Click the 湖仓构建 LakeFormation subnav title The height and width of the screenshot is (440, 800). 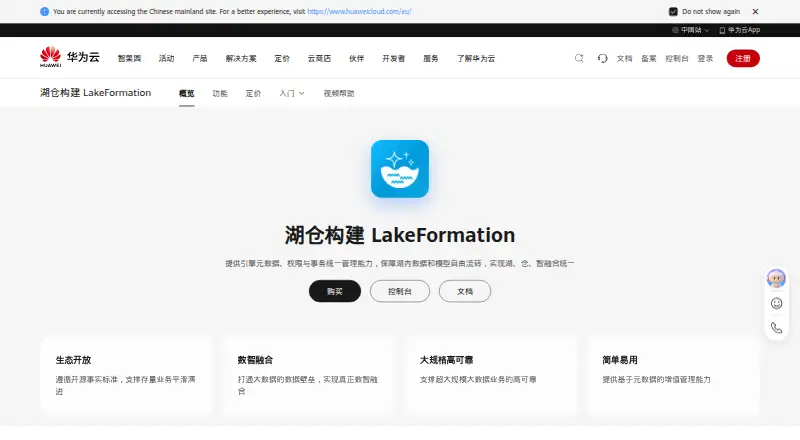(95, 92)
